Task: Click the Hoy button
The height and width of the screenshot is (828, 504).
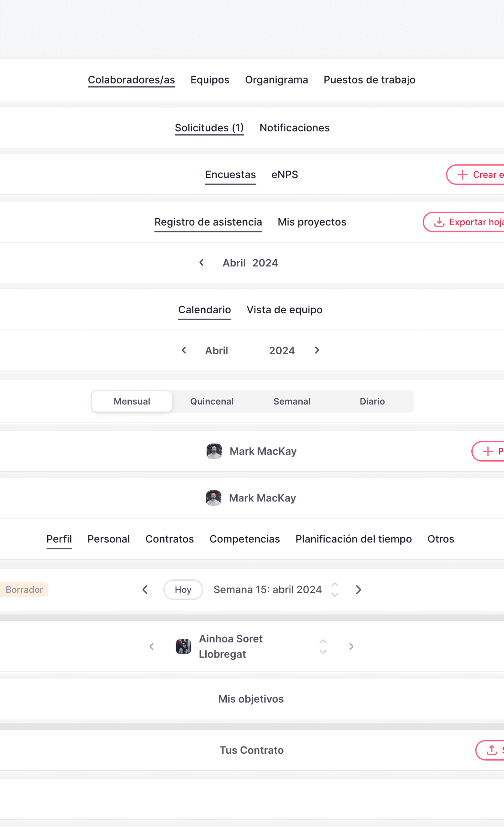Action: [x=183, y=589]
